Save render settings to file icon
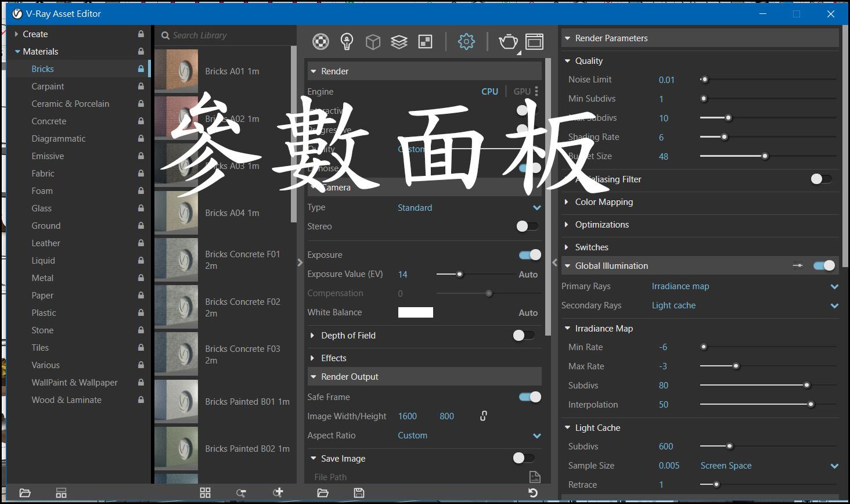The width and height of the screenshot is (850, 504). coord(359,493)
